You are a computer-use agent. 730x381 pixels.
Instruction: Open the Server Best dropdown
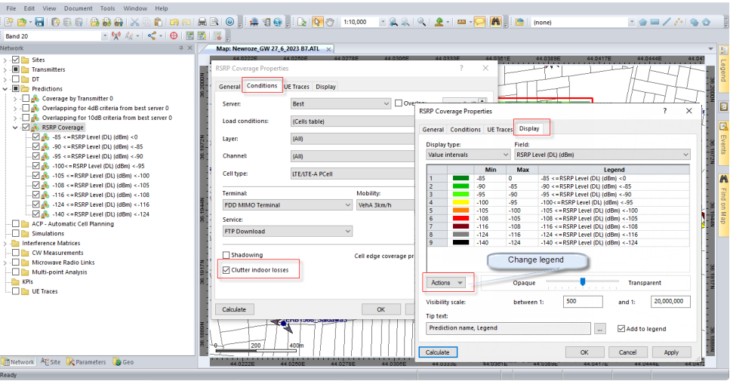[340, 104]
